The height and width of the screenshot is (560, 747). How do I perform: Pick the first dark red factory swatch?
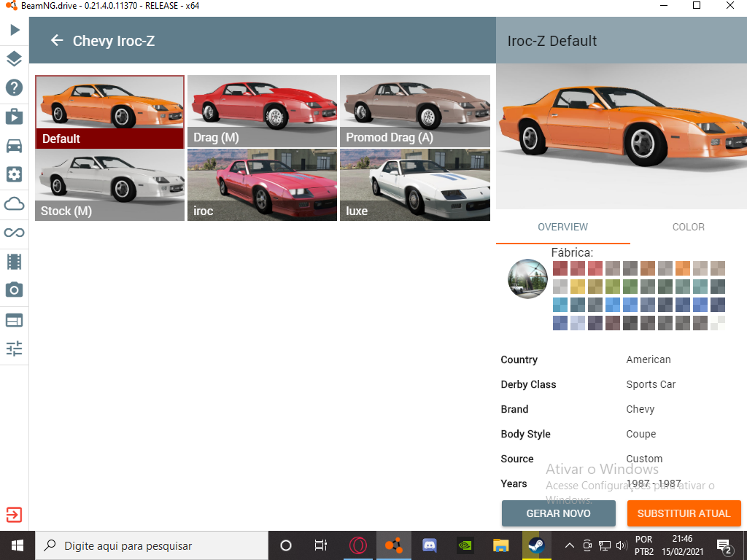(560, 268)
